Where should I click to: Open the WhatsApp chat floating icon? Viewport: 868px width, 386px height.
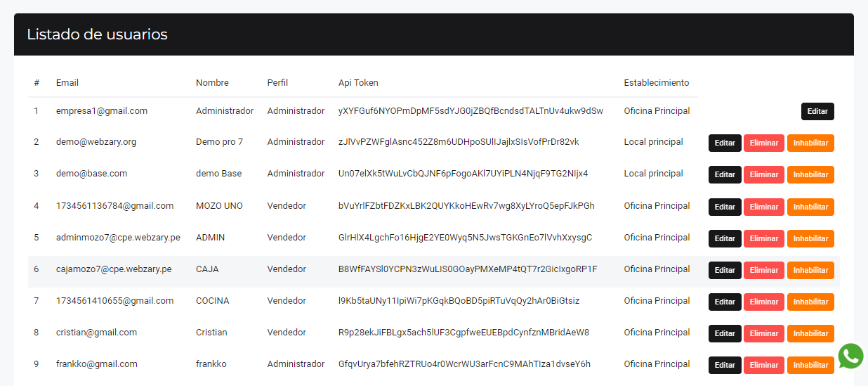click(850, 356)
